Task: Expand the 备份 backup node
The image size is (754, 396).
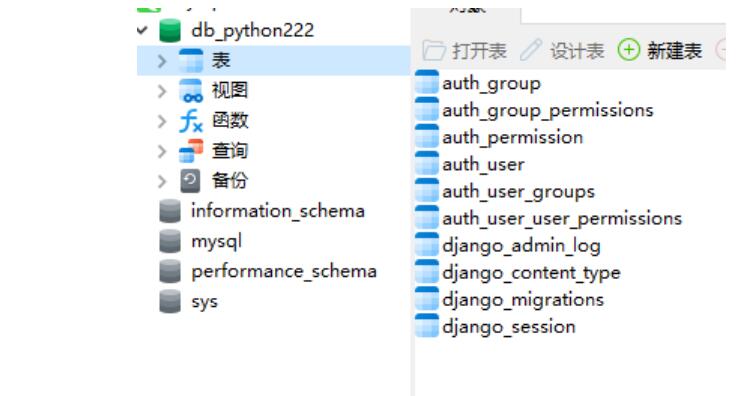Action: [x=162, y=181]
